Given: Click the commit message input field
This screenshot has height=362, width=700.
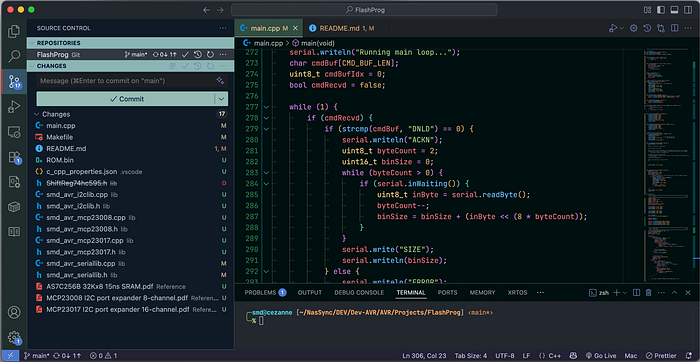Looking at the screenshot, I should coord(126,81).
